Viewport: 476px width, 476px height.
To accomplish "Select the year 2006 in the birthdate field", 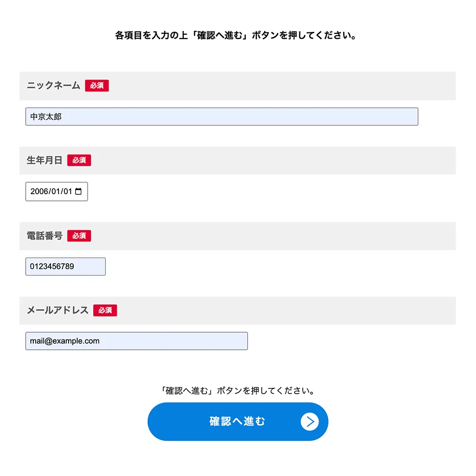I will [x=40, y=191].
